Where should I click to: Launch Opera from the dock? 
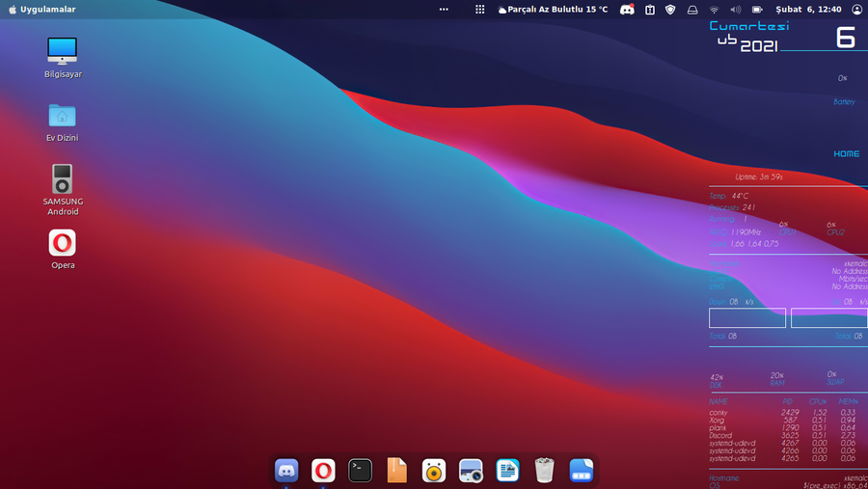click(323, 470)
